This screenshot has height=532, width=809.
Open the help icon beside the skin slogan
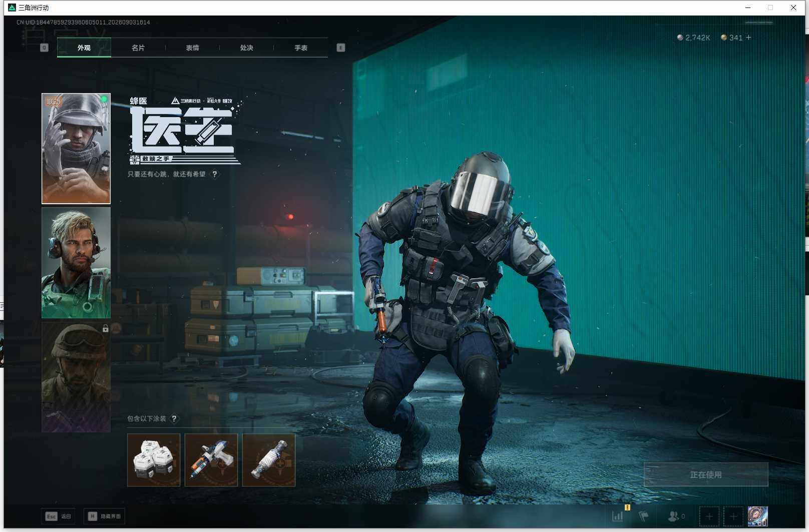(215, 174)
